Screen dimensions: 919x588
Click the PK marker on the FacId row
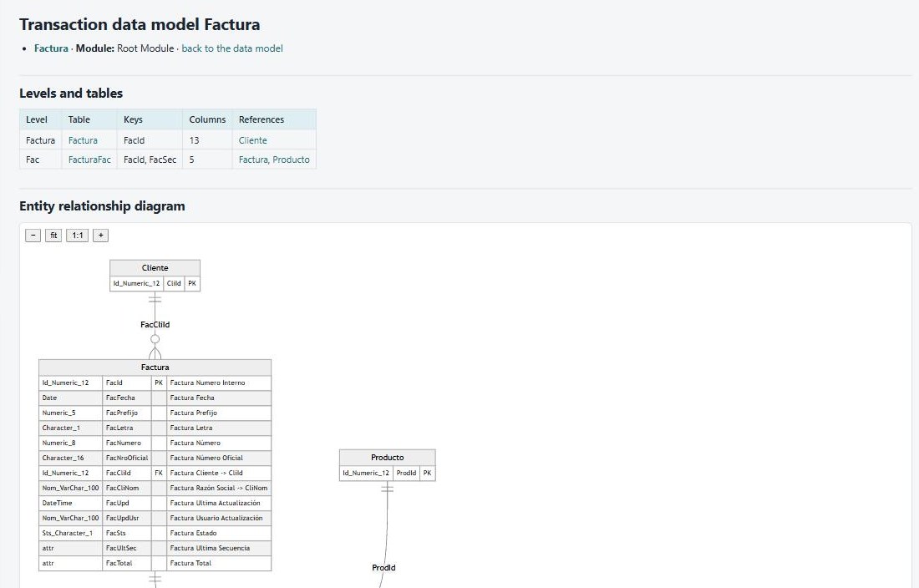pyautogui.click(x=159, y=383)
